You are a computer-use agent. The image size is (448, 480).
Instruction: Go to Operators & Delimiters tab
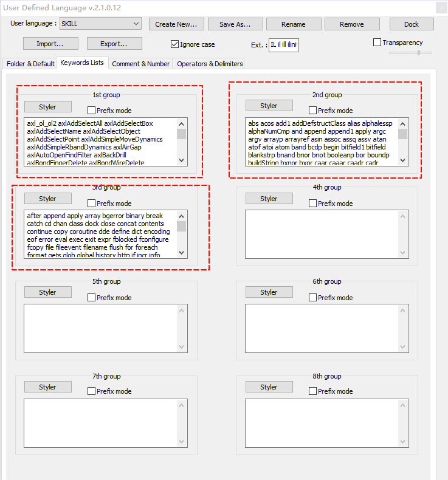coord(209,64)
